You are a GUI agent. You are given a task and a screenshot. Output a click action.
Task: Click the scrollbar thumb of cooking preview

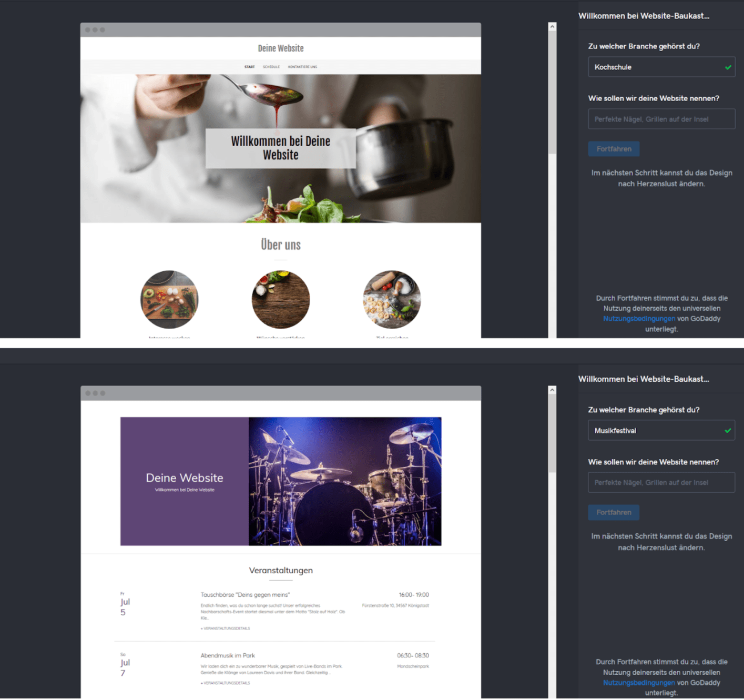[x=552, y=92]
